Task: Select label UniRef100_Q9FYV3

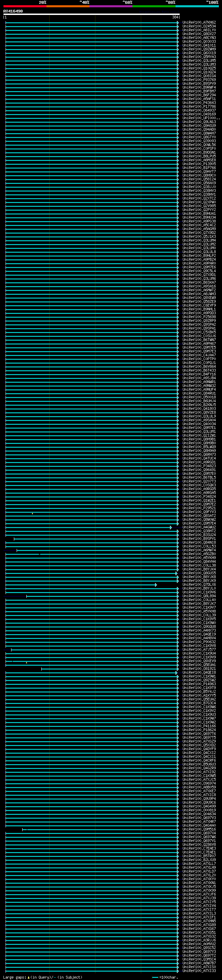Action: pyautogui.click(x=199, y=512)
